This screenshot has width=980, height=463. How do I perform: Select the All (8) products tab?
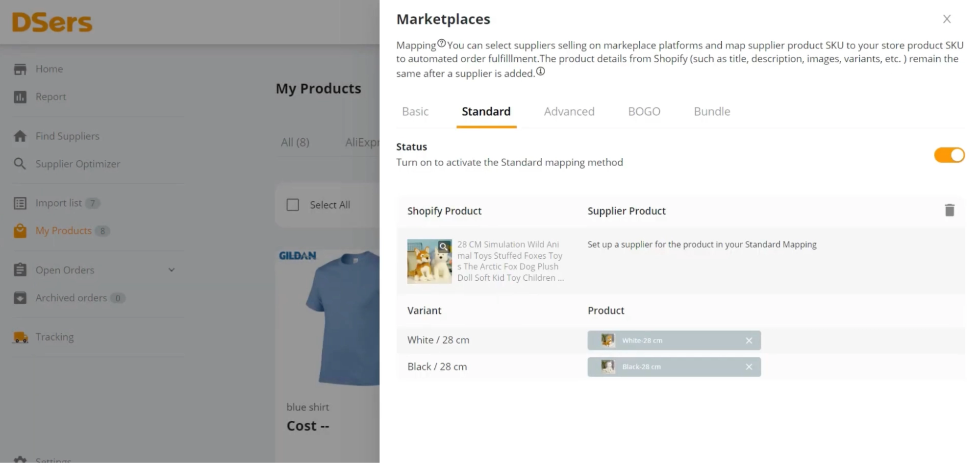(x=295, y=143)
